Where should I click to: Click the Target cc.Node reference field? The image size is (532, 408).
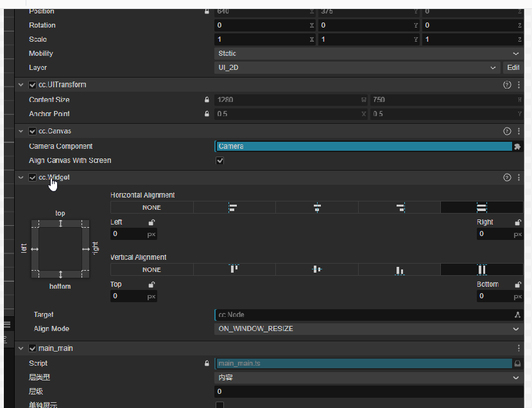pos(364,315)
